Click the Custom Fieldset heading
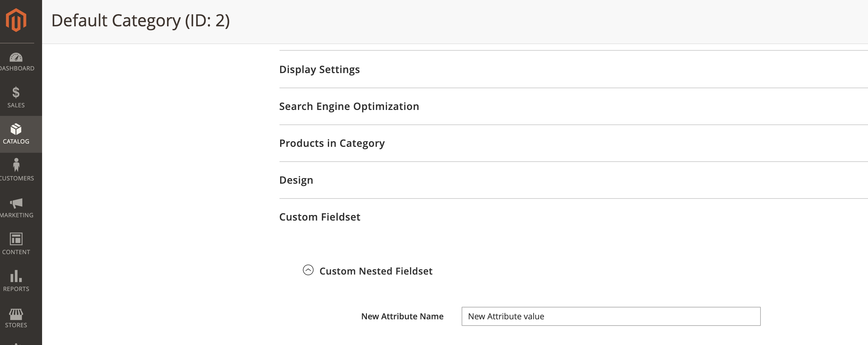Image resolution: width=868 pixels, height=345 pixels. coord(320,217)
